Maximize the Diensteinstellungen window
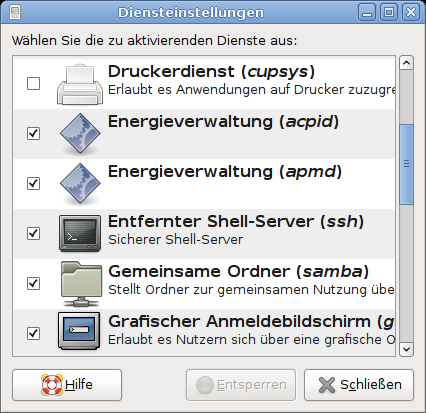Screen dimensions: 426x413 coord(389,13)
